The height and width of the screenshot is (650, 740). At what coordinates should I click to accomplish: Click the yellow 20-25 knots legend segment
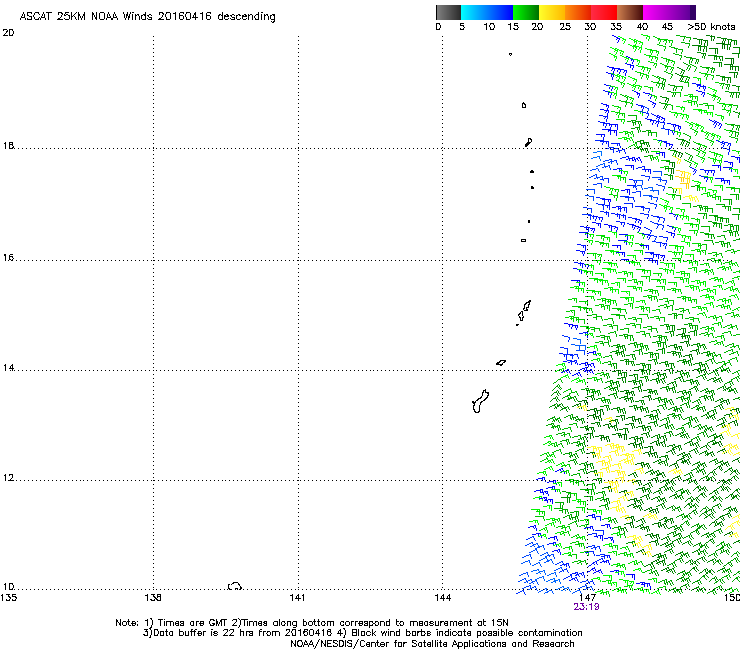[552, 12]
